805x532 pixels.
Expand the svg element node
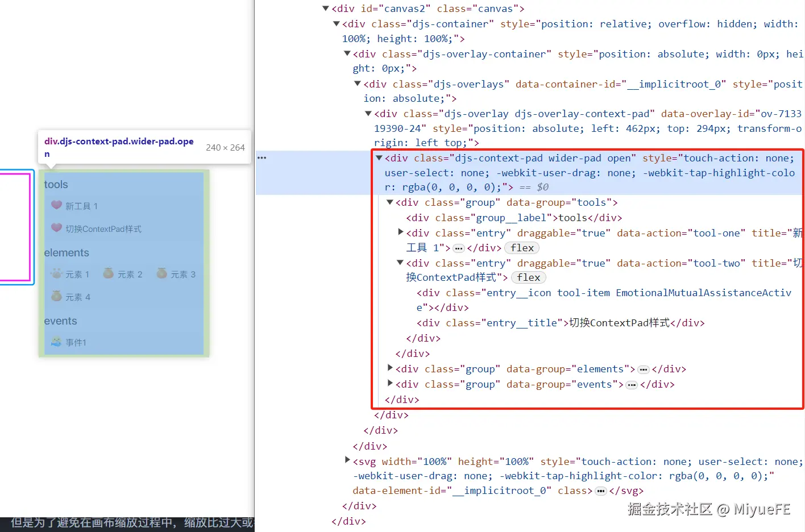[x=347, y=460]
